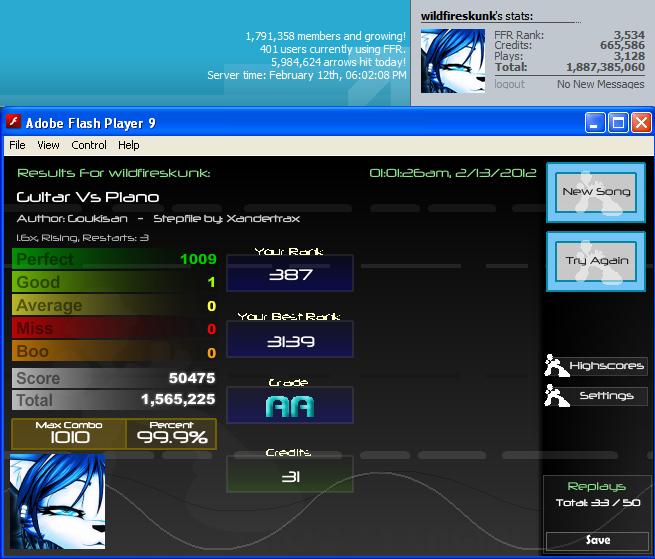Click the logout link
This screenshot has width=655, height=559.
pos(509,84)
